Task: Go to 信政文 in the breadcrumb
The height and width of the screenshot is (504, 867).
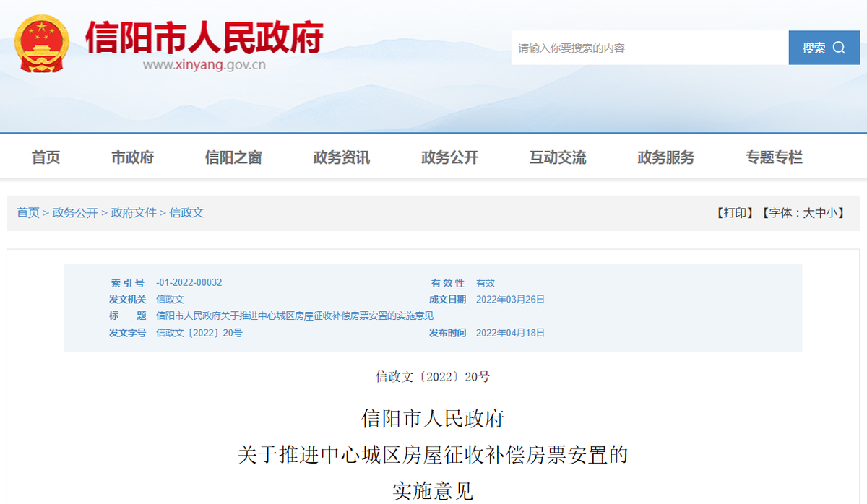Action: (x=186, y=213)
